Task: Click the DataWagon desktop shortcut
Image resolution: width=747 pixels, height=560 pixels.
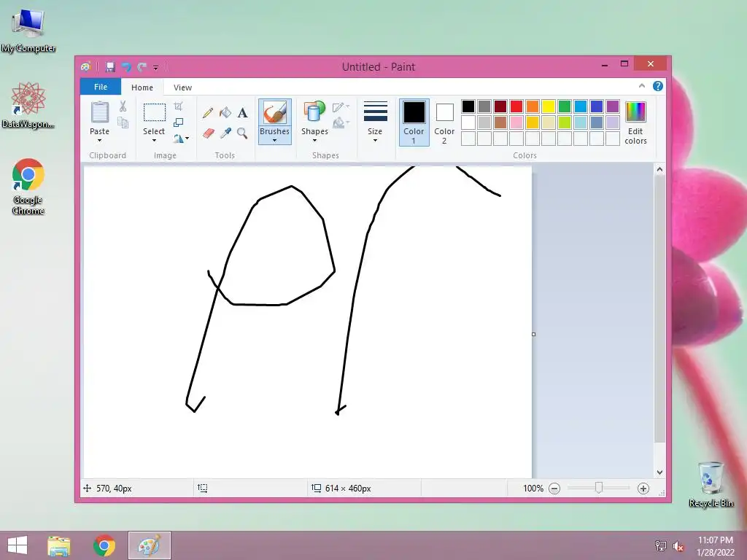Action: click(x=28, y=105)
